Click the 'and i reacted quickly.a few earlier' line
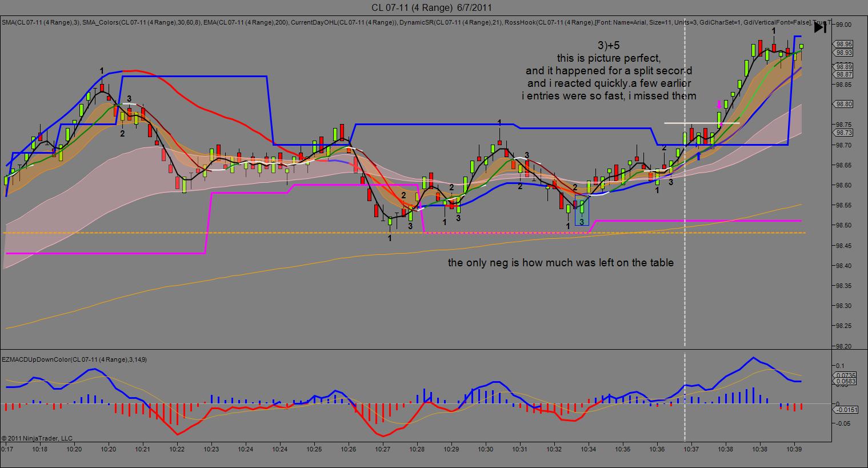 609,83
